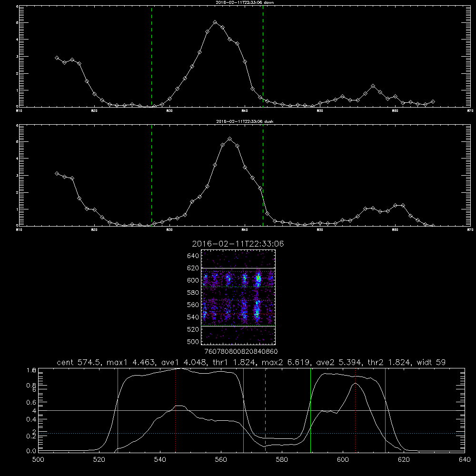Click the '2016-02-11T22:33:06' title above spectral image
The image size is (476, 476).
pyautogui.click(x=238, y=244)
